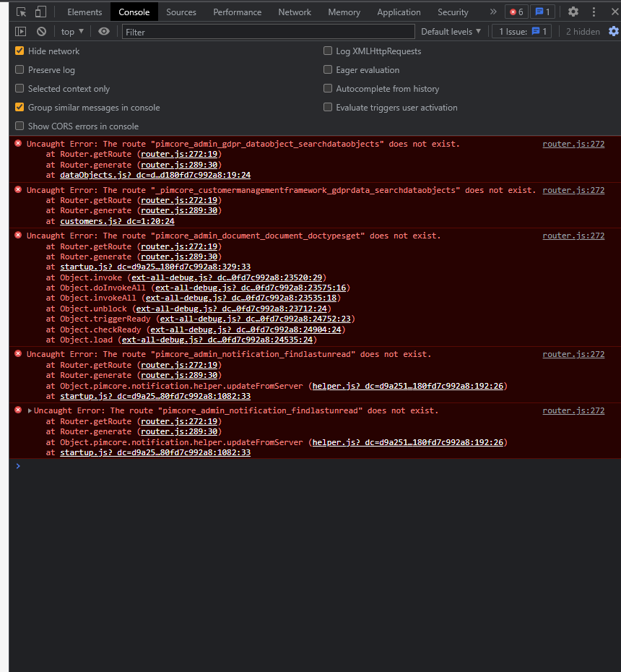
Task: Open the router.js:272 source link
Action: click(573, 143)
